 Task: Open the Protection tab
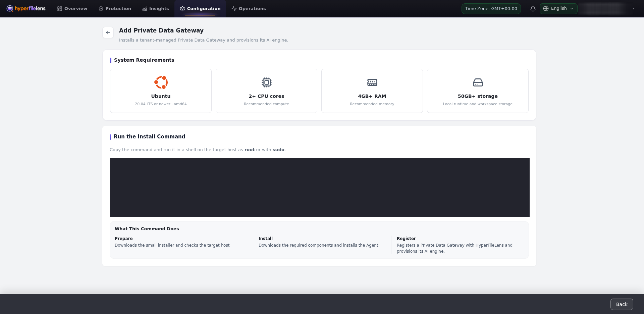click(x=115, y=9)
